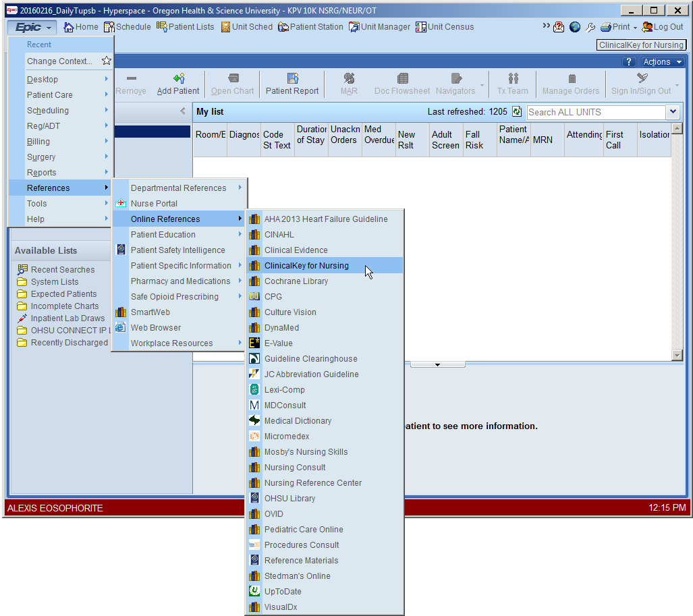This screenshot has width=693, height=616.
Task: Click the Add Patient toolbar button
Action: tap(178, 84)
